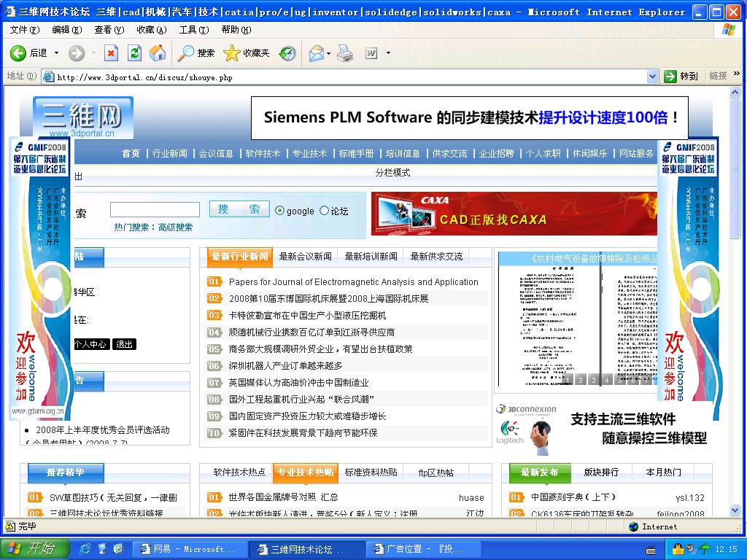Screen dimensions: 747x560
Task: Click the 个人中心 button
Action: pyautogui.click(x=91, y=344)
